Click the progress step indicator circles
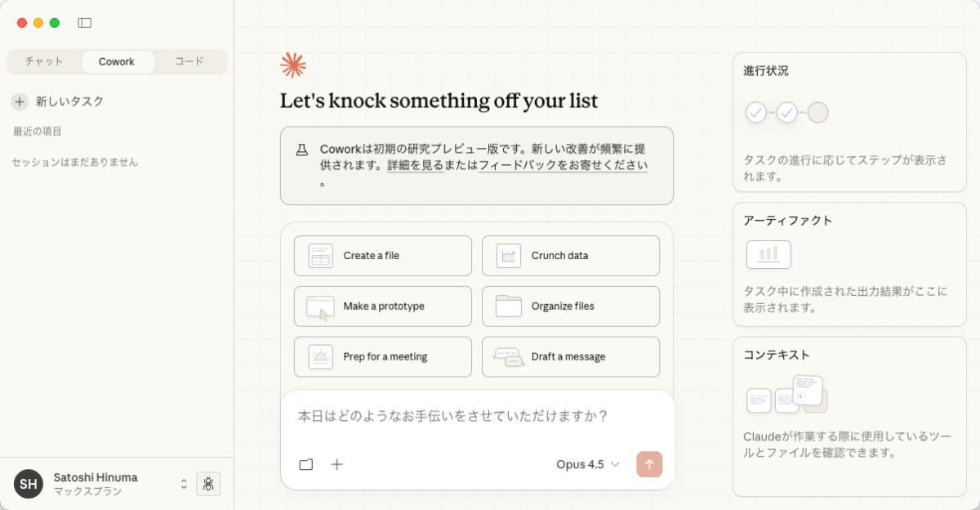Image resolution: width=980 pixels, height=510 pixels. (x=786, y=113)
